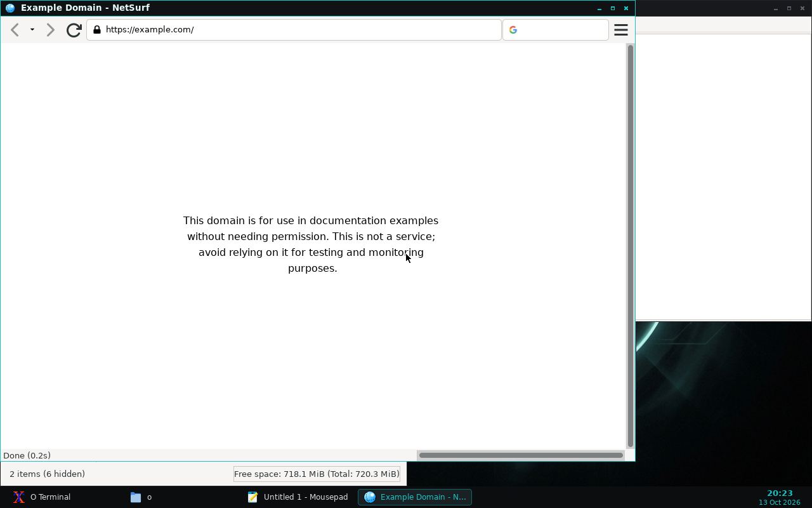812x508 pixels.
Task: Click the "Free space: 718.1 MiB" status box
Action: [x=317, y=474]
